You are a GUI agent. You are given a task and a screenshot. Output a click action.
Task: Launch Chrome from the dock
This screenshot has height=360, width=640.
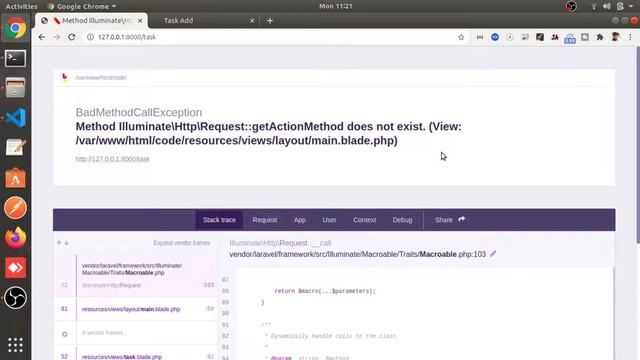point(16,28)
